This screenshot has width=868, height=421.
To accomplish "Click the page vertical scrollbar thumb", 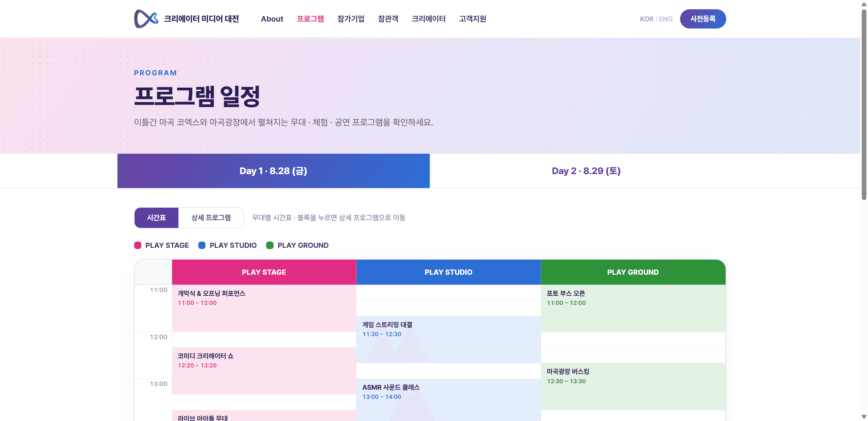I will pyautogui.click(x=864, y=105).
